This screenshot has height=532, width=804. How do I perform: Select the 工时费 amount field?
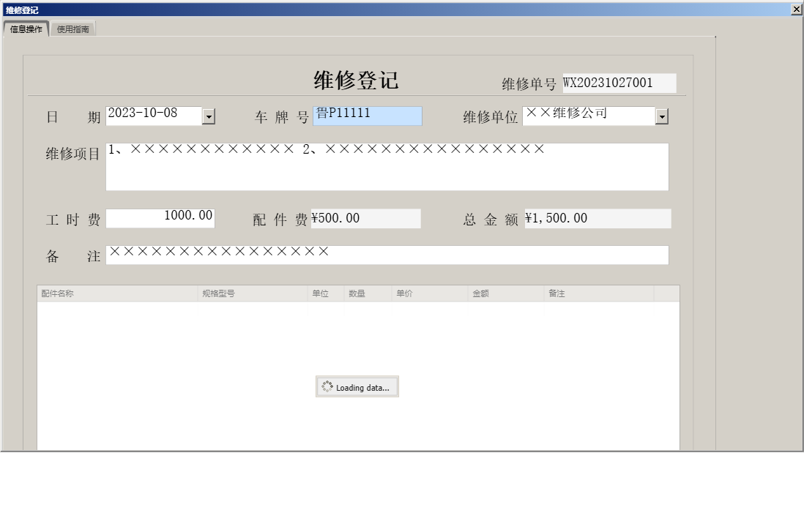(x=161, y=217)
